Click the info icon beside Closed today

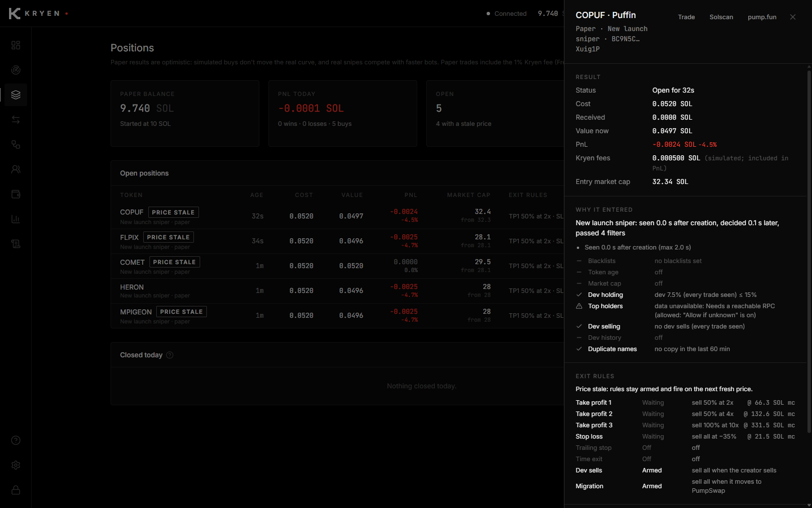click(170, 355)
